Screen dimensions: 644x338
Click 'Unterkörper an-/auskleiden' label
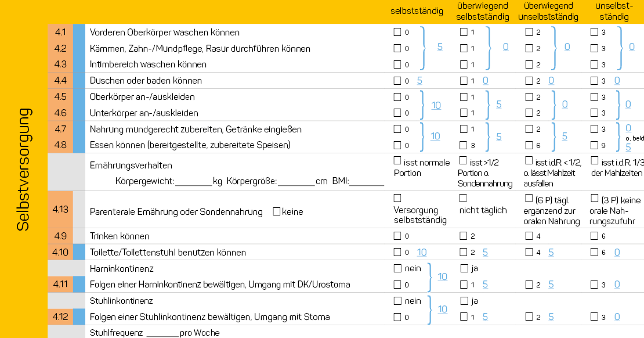pyautogui.click(x=144, y=113)
